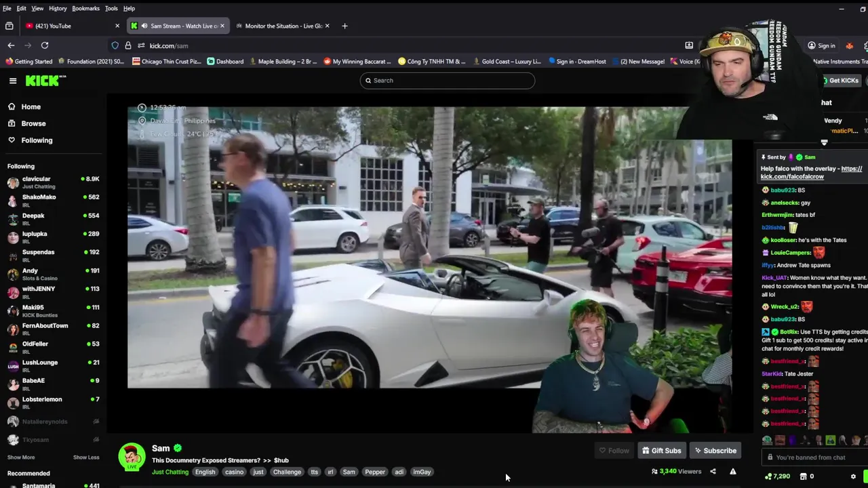Click the casino tag

pyautogui.click(x=234, y=472)
